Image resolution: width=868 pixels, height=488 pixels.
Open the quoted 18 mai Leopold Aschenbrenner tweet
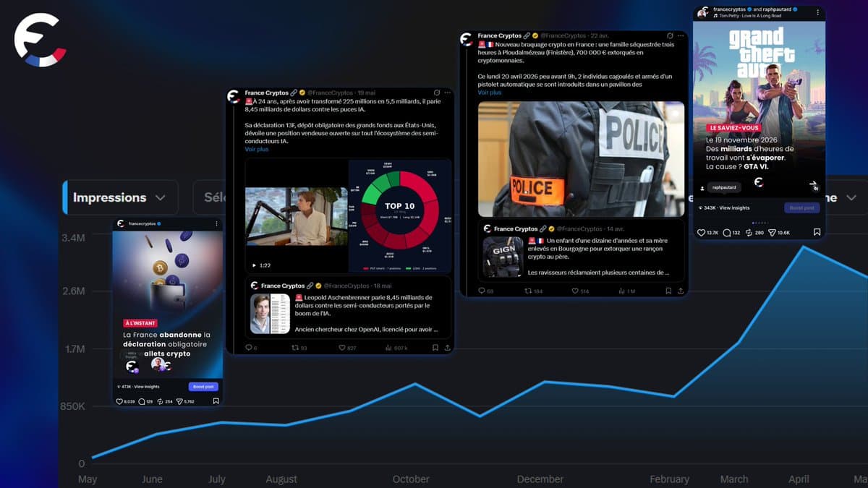[x=348, y=307]
